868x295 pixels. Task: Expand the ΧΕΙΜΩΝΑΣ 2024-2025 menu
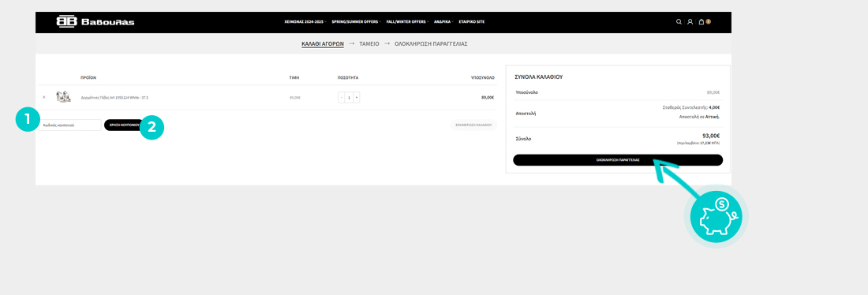[305, 22]
